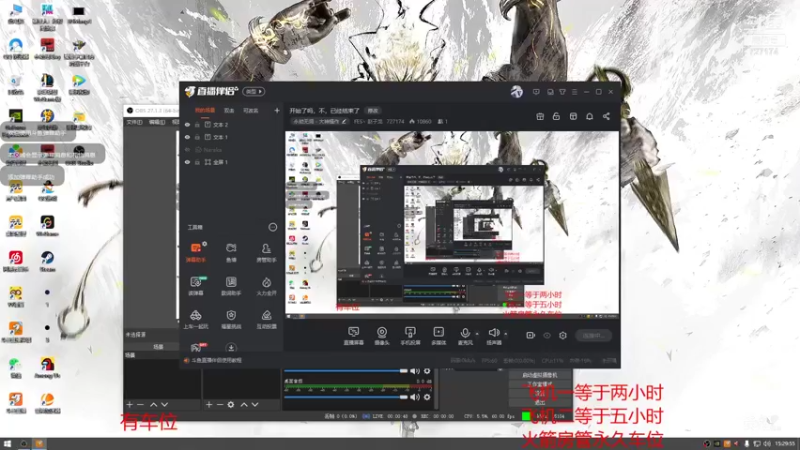This screenshot has width=800, height=450.
Task: Open the 鱼塘 tool in the toolbox
Action: click(x=231, y=253)
